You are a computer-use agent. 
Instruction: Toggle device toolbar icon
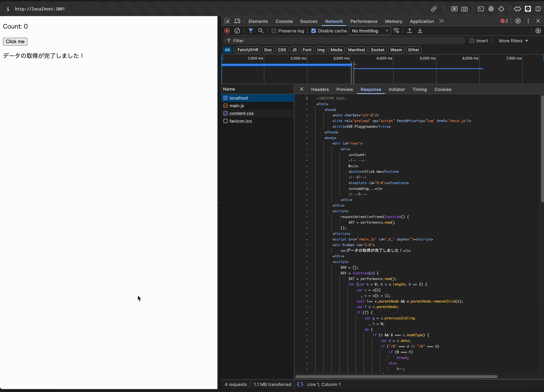237,21
